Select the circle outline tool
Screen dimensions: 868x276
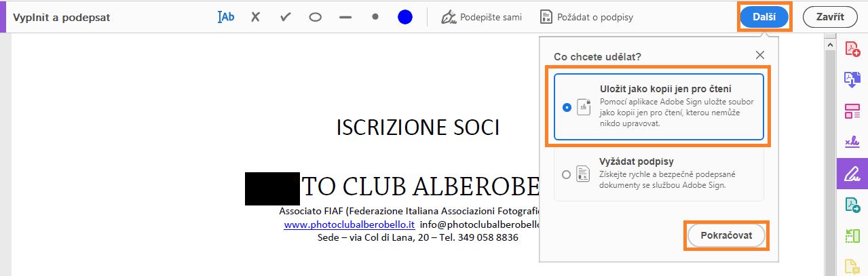[315, 17]
